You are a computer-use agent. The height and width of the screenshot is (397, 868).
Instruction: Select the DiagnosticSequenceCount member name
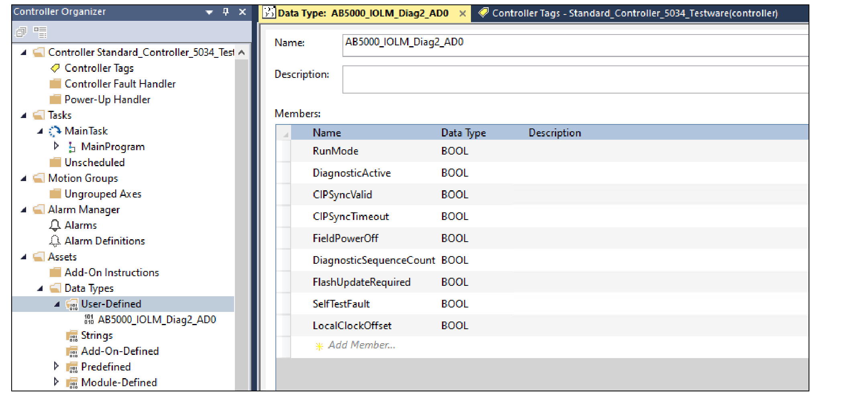tap(374, 260)
